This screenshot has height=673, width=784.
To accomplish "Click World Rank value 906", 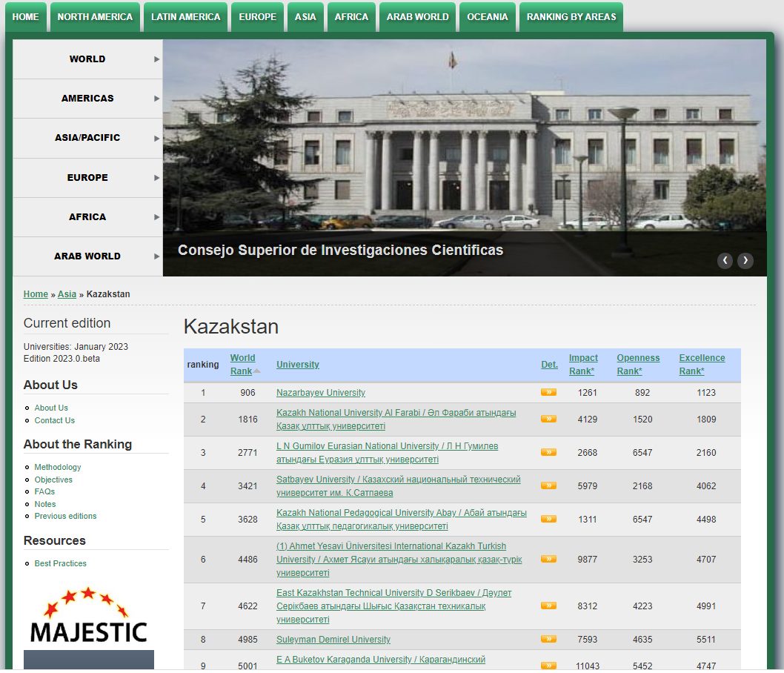I will pyautogui.click(x=248, y=393).
